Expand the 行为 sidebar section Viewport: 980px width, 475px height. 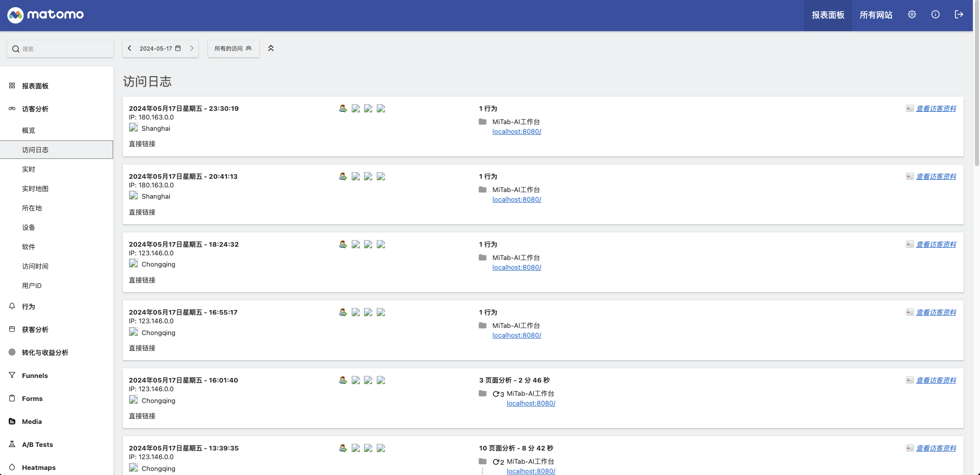click(29, 306)
